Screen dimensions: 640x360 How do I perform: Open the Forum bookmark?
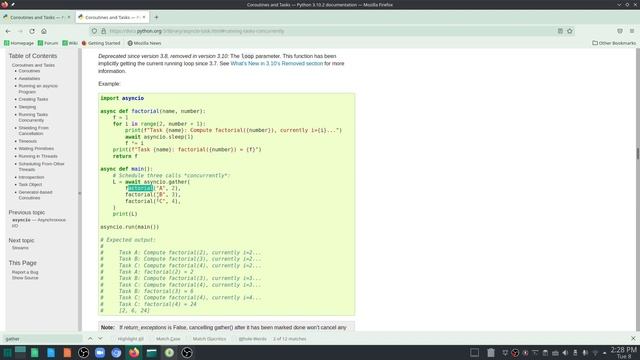(48, 43)
